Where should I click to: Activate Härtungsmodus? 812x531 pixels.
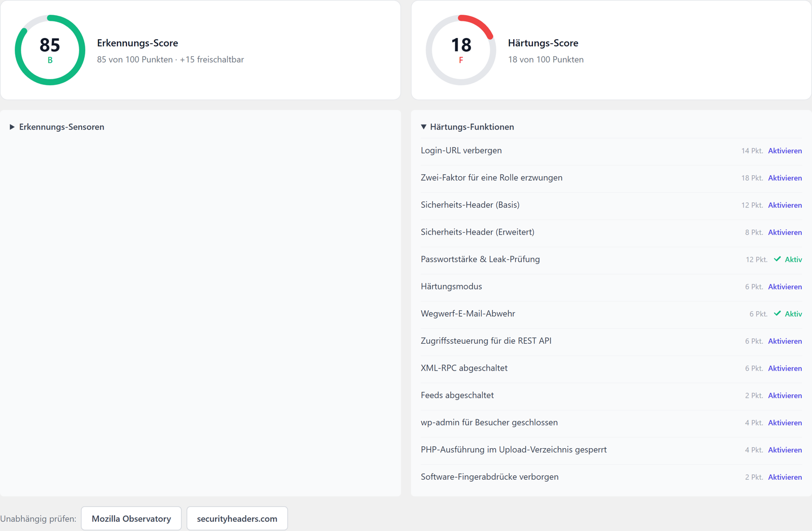click(x=785, y=287)
